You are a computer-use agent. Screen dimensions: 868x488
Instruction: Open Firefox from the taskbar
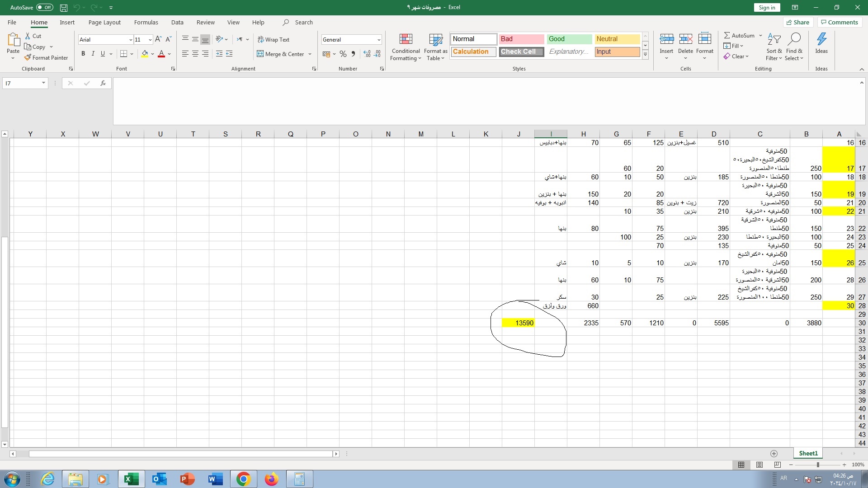tap(271, 479)
